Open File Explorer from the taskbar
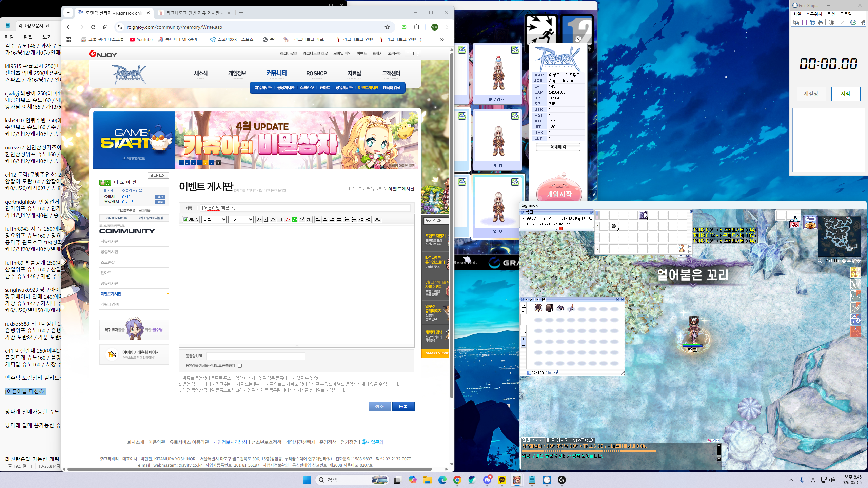Viewport: 868px width, 488px height. [427, 480]
